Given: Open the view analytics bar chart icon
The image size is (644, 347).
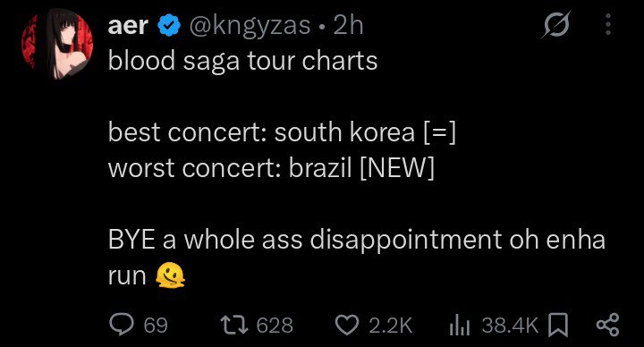Looking at the screenshot, I should click(x=460, y=325).
